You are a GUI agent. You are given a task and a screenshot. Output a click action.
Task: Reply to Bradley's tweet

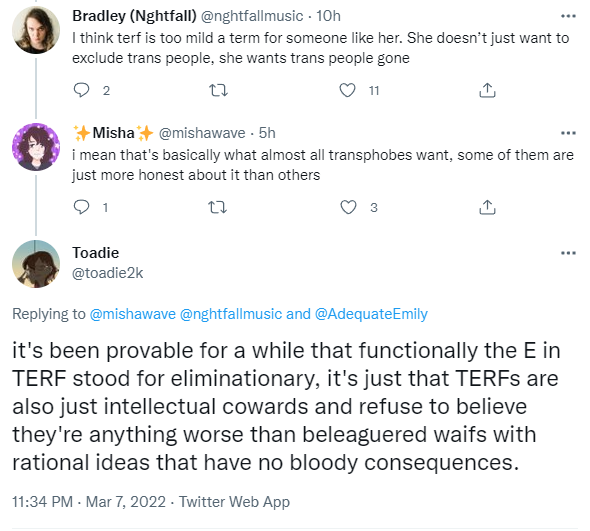[81, 90]
